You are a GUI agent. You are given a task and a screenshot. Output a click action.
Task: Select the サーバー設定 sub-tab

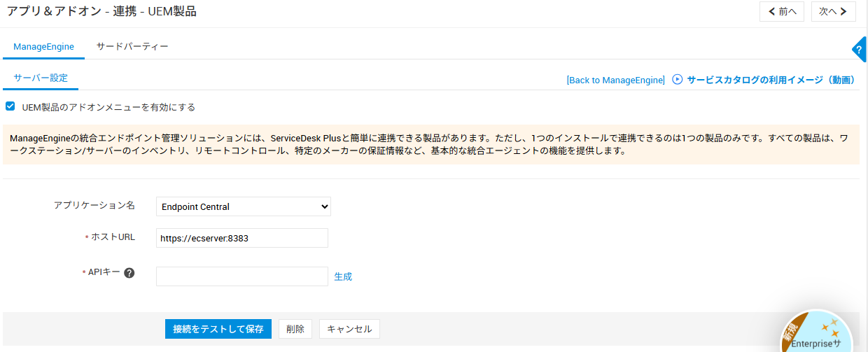(x=41, y=78)
